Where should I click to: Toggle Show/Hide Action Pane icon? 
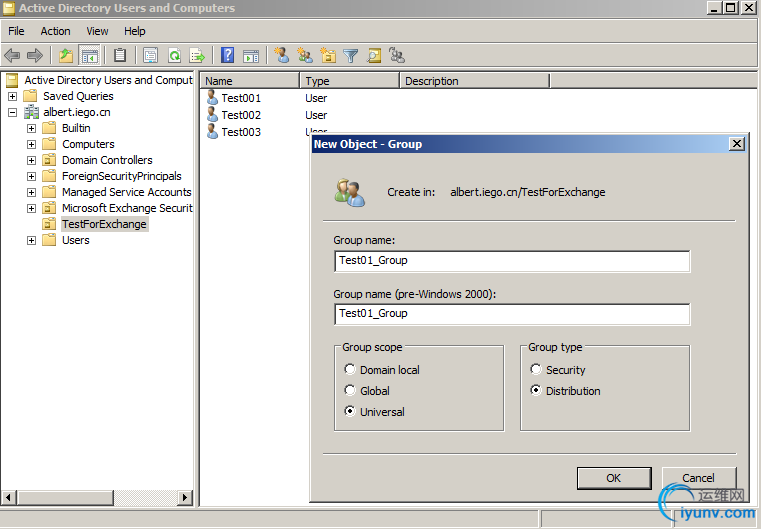(x=251, y=55)
